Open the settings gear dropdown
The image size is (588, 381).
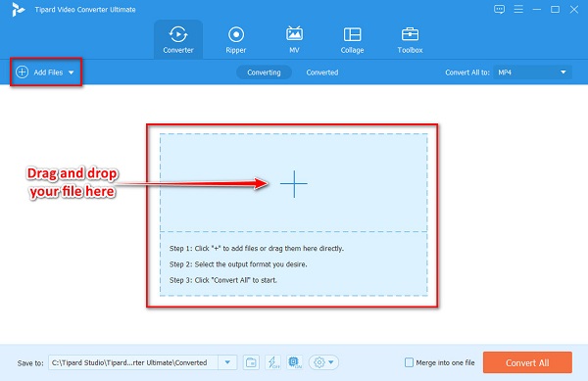tap(323, 362)
